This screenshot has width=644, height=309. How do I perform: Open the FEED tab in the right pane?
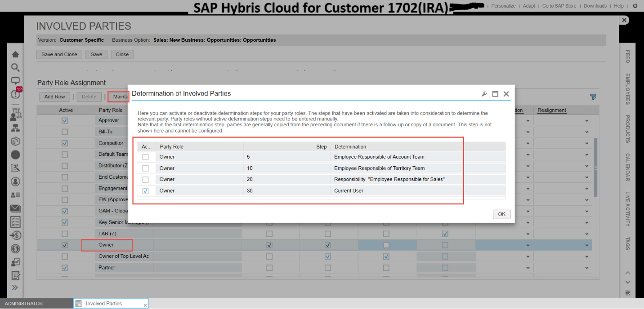pyautogui.click(x=628, y=57)
